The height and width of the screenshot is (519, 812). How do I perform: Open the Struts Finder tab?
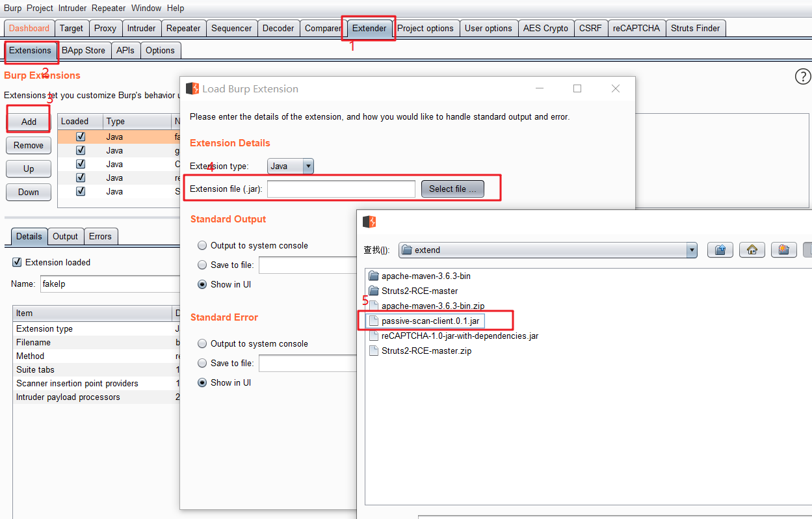tap(696, 28)
